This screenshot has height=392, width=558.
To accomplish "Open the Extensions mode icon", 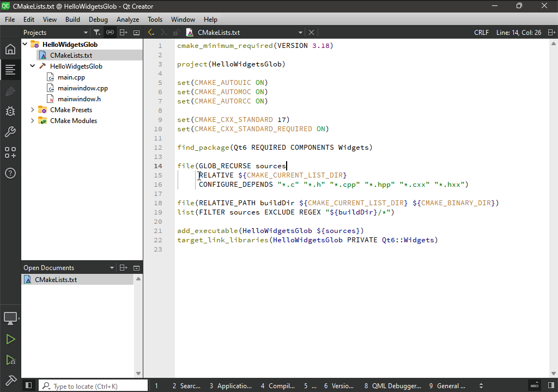I will point(10,153).
